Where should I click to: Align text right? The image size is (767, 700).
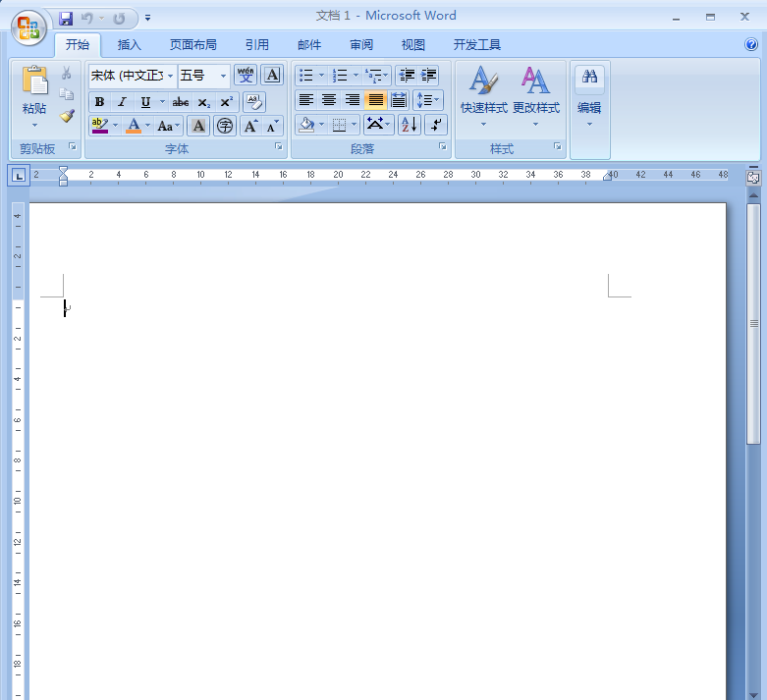coord(353,100)
